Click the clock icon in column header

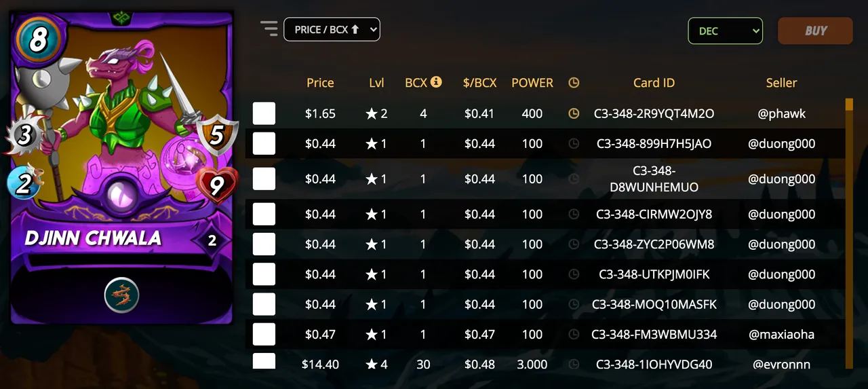(574, 83)
